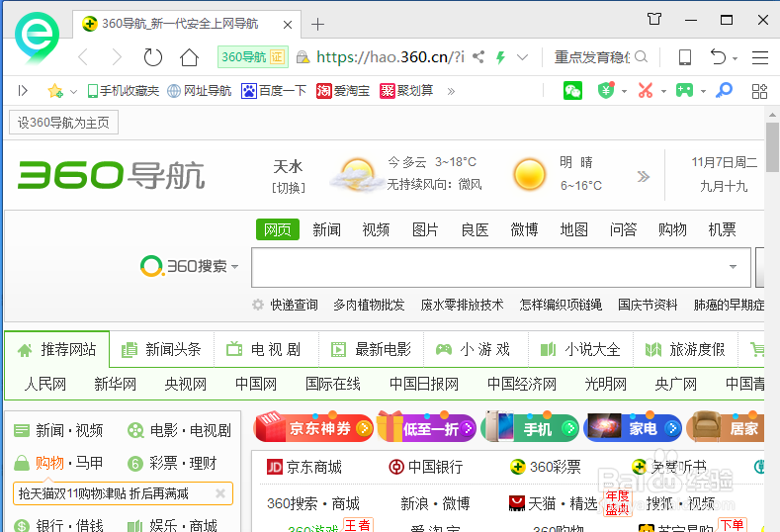Viewport: 780px width, 532px height.
Task: Expand the shield extension dropdown
Action: point(625,92)
